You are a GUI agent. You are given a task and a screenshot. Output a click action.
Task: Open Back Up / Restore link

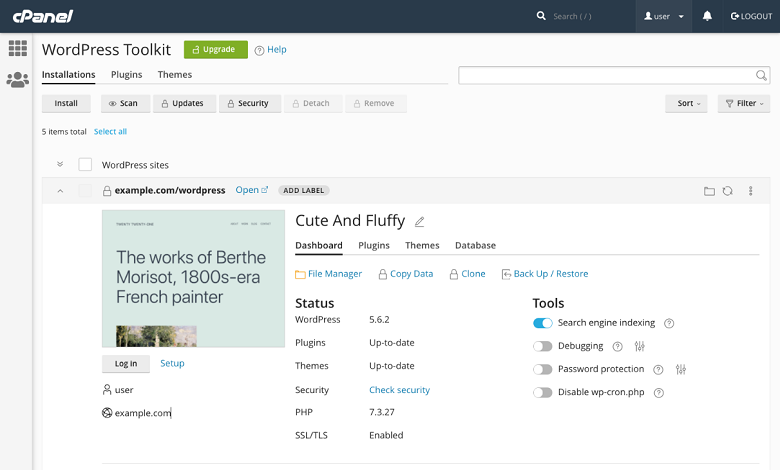[x=545, y=274]
